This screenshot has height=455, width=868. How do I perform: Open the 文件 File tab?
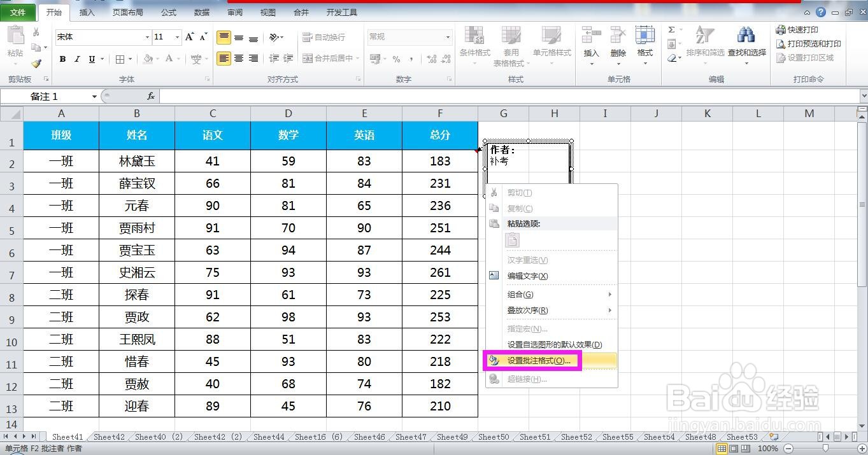(18, 12)
